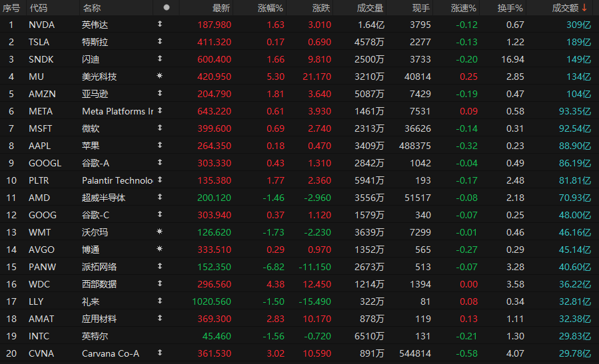Click row number 9
Screen dimensions: 599x364
[11, 163]
